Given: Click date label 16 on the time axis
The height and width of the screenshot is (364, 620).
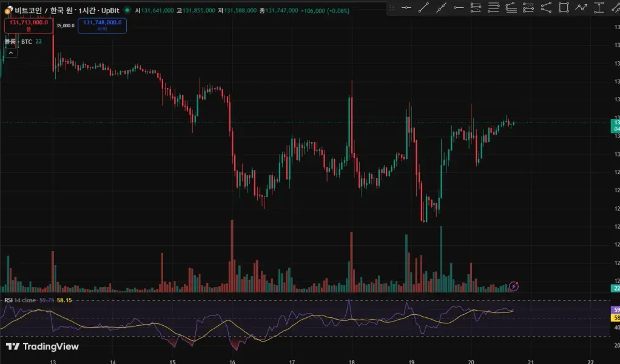Looking at the screenshot, I should click(x=232, y=362).
